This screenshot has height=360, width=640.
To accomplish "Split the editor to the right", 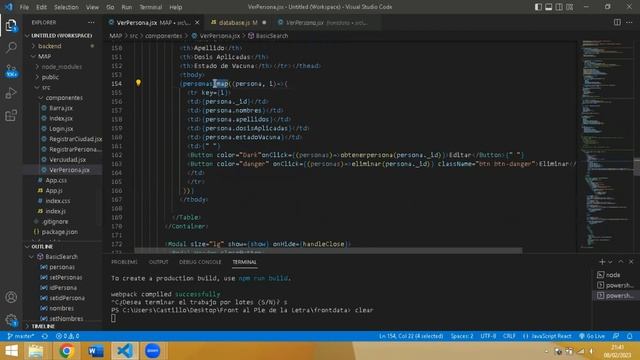I will tap(617, 22).
